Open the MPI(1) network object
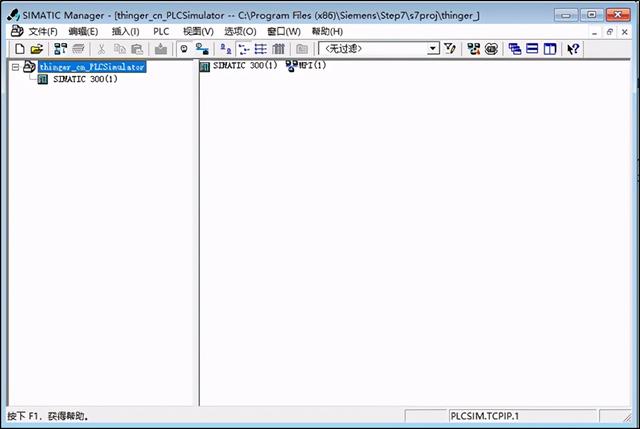The width and height of the screenshot is (640, 429). coord(306,66)
